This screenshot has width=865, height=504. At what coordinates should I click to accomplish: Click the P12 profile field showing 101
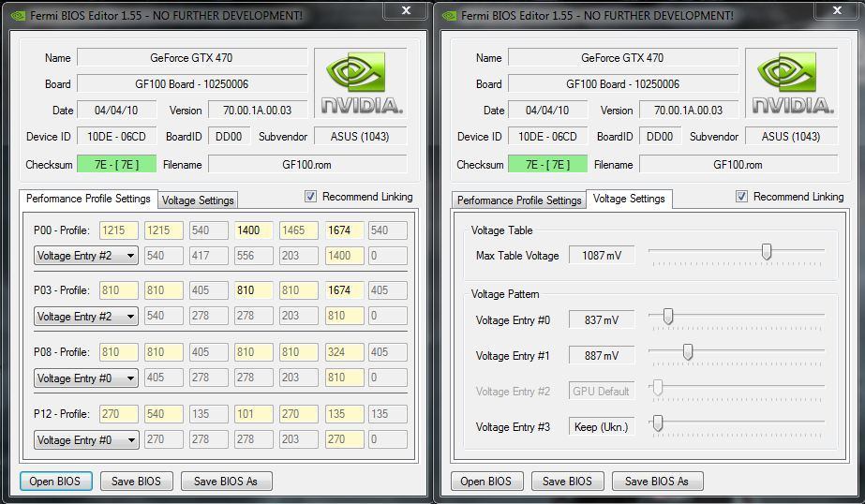(x=254, y=413)
